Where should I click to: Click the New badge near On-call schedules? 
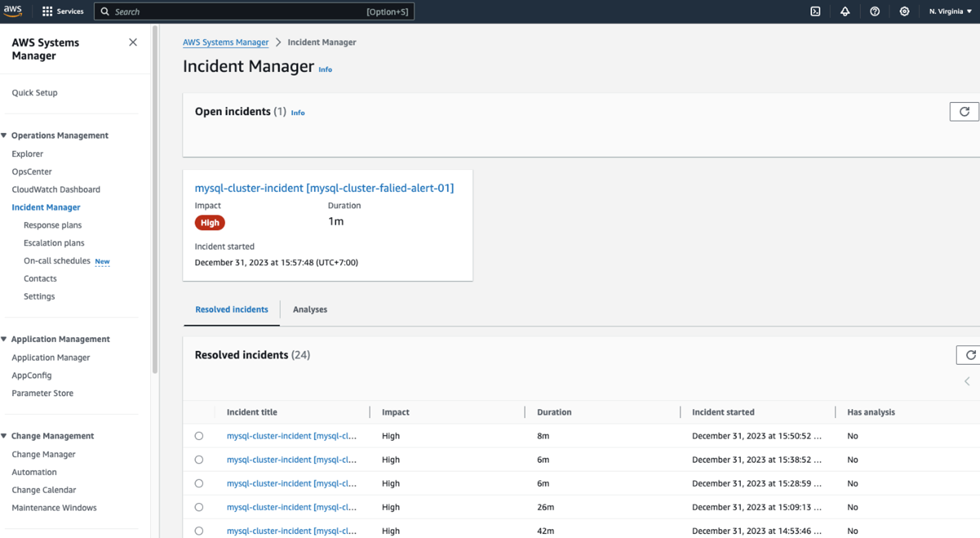[102, 261]
